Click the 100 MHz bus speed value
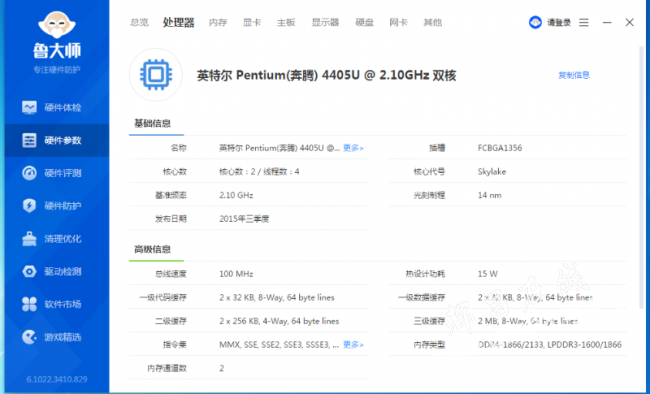This screenshot has height=394, width=650. (x=236, y=274)
